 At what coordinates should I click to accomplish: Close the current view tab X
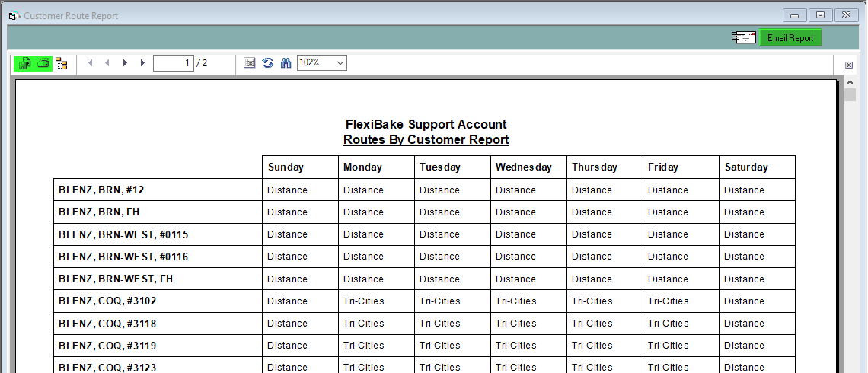849,65
